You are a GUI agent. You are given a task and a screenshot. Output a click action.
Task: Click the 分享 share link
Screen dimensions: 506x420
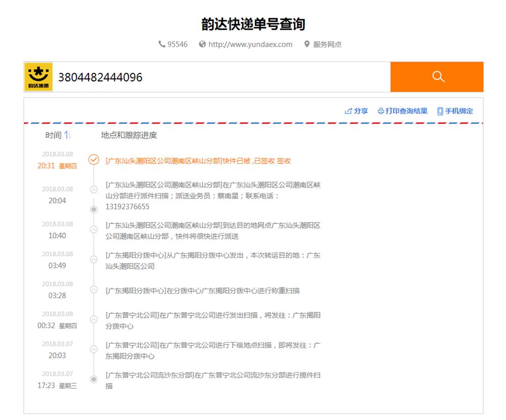pos(360,111)
